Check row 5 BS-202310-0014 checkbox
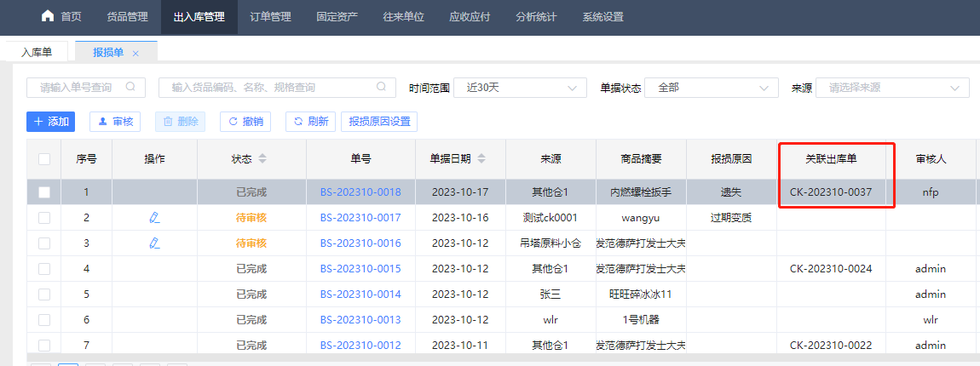The width and height of the screenshot is (980, 366). pos(44,295)
